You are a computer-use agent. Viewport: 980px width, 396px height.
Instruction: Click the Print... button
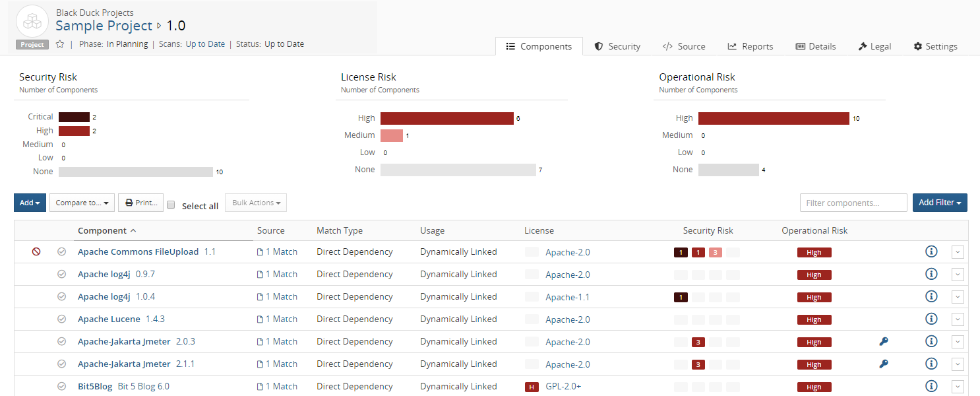click(x=140, y=203)
